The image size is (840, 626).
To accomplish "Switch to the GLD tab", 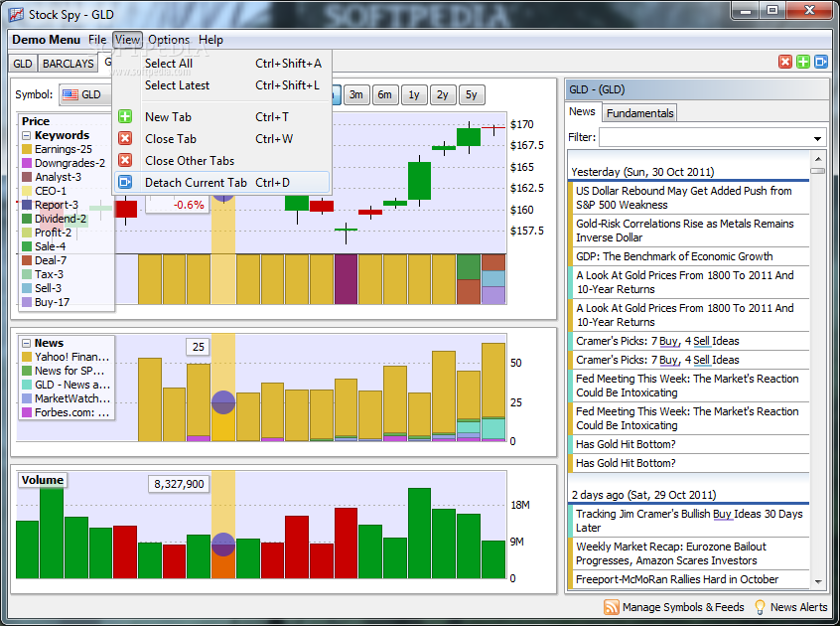I will point(23,64).
